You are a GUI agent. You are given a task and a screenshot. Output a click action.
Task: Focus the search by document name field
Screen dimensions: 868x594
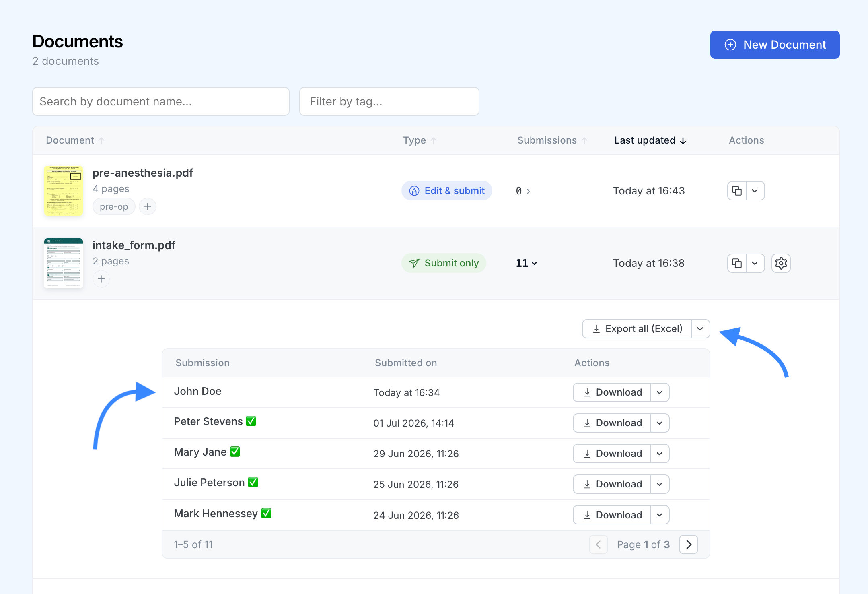tap(161, 101)
